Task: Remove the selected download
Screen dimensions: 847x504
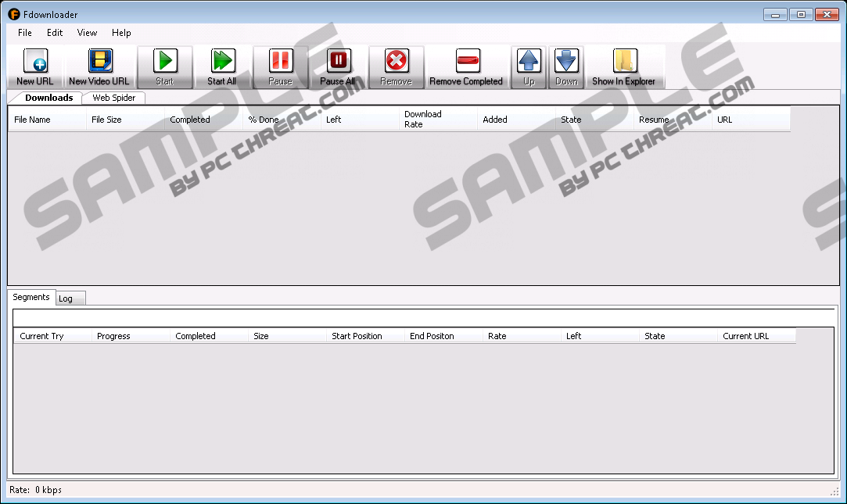Action: (x=396, y=67)
